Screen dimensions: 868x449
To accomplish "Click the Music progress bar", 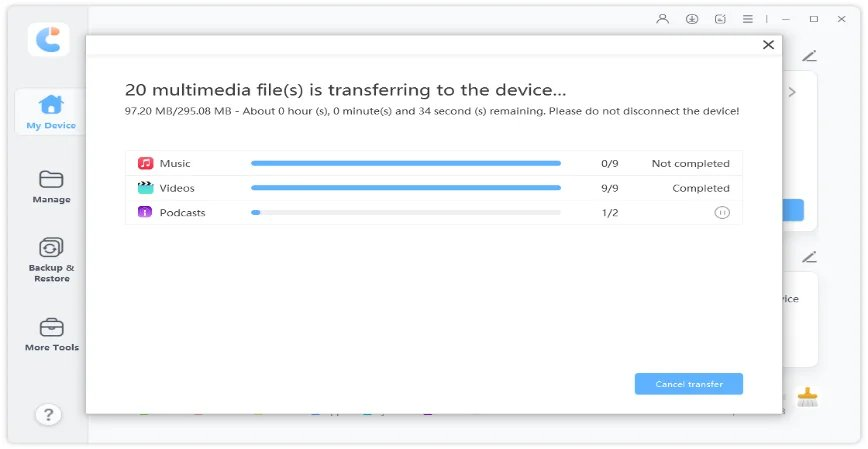I will pos(405,163).
